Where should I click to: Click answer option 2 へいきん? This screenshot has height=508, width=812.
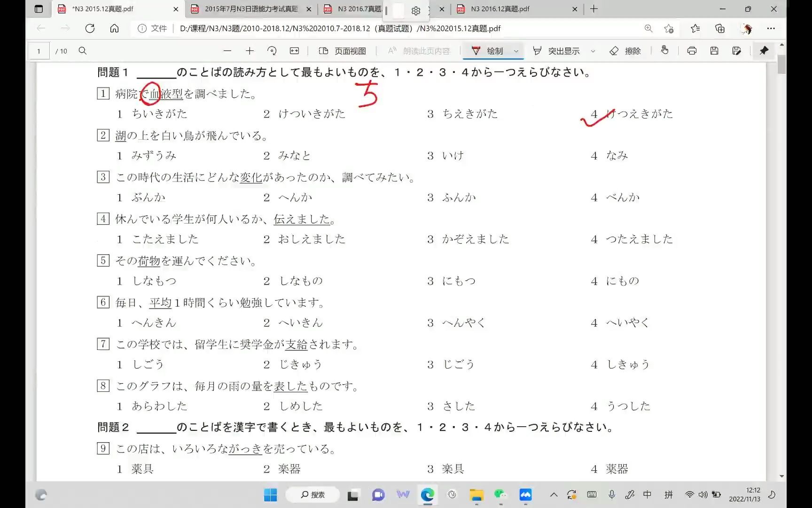[x=293, y=323]
